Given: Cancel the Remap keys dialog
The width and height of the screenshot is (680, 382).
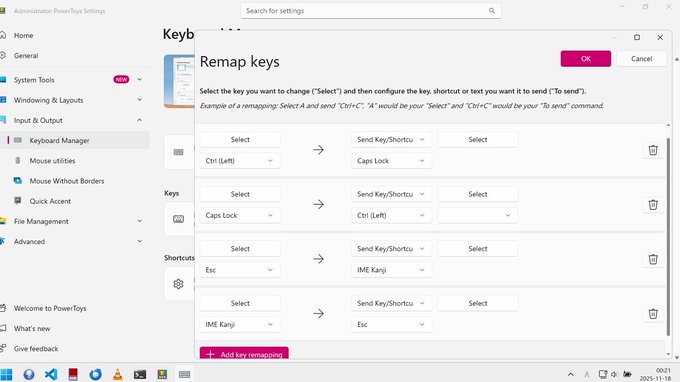Looking at the screenshot, I should [641, 59].
